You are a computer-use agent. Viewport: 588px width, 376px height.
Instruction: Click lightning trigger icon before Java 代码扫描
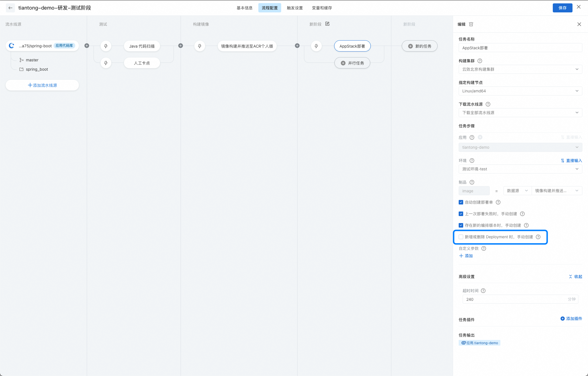(106, 46)
